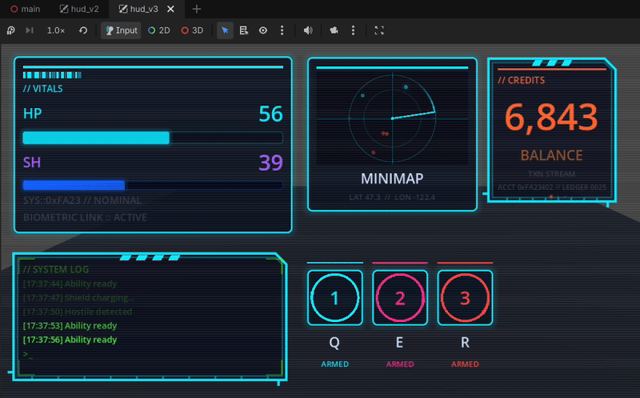
Task: Click the E key label
Action: click(x=400, y=342)
